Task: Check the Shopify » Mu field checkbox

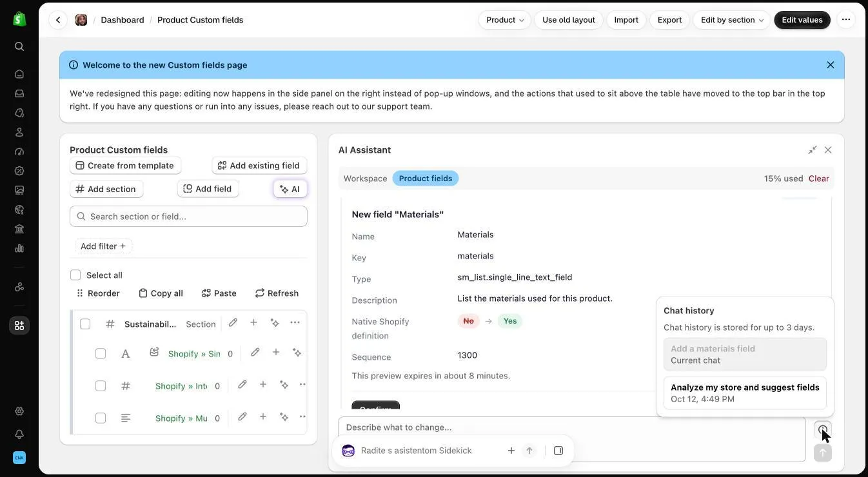Action: tap(101, 418)
